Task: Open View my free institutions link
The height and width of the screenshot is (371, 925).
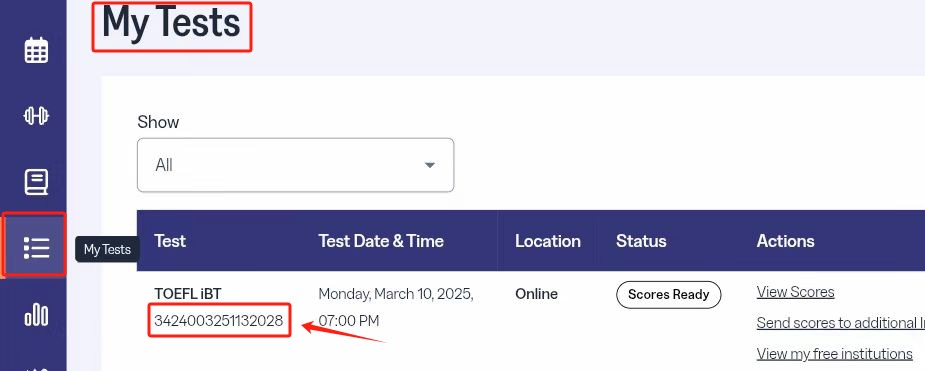Action: (x=835, y=353)
